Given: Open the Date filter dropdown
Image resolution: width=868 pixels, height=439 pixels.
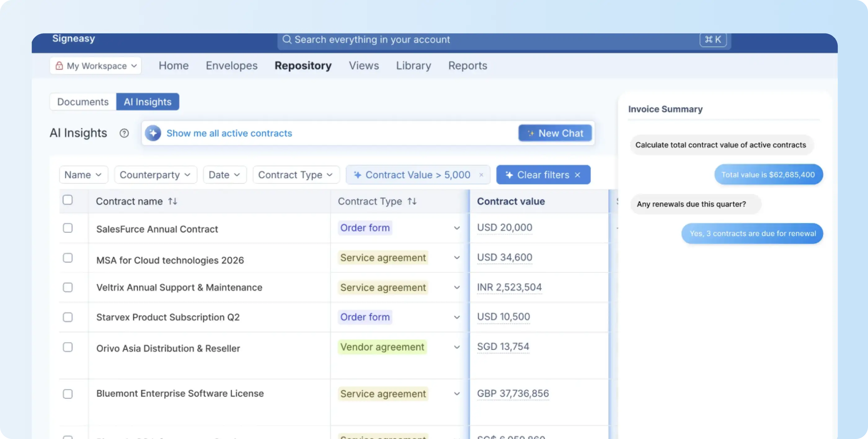Looking at the screenshot, I should [x=224, y=175].
